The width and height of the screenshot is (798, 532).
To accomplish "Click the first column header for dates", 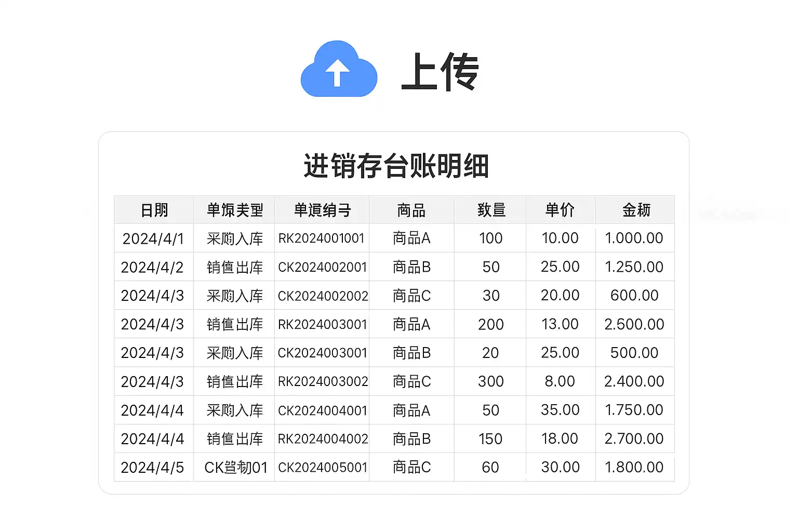I will click(x=154, y=210).
